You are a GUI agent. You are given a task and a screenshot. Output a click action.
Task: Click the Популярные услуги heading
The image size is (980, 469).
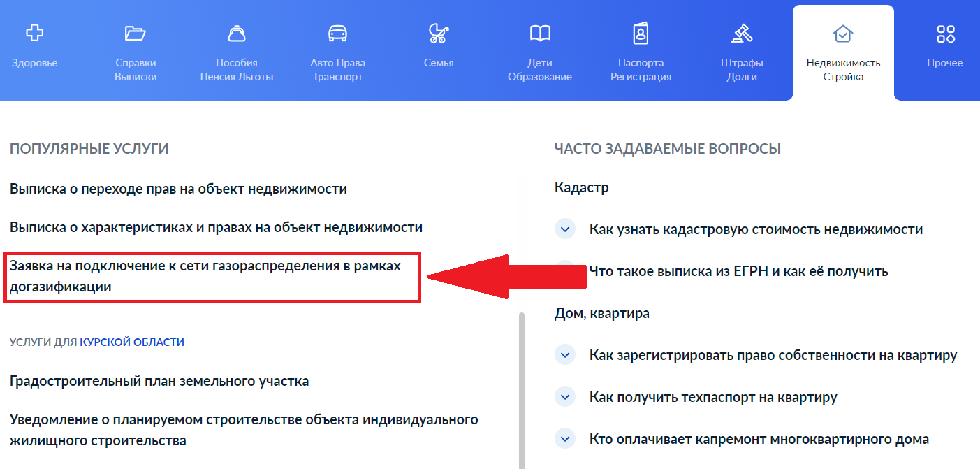(89, 149)
